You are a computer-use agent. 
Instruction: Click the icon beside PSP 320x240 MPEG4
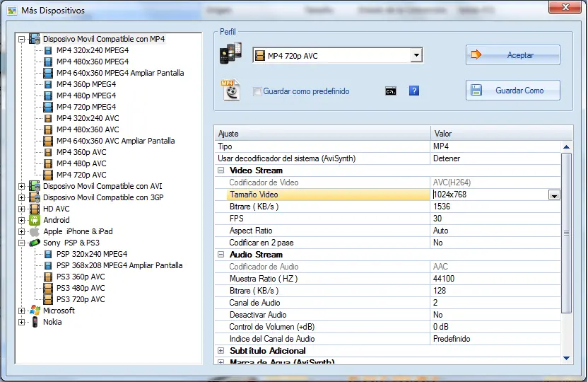click(x=48, y=254)
